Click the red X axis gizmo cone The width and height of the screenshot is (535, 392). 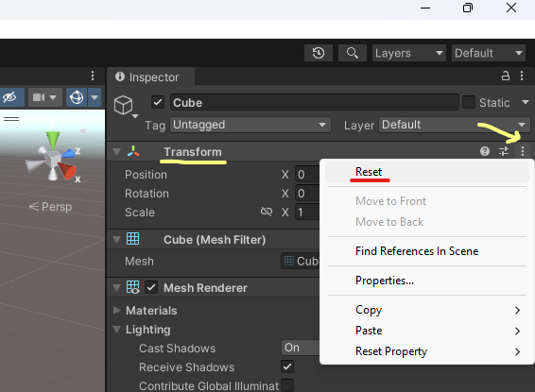click(67, 170)
